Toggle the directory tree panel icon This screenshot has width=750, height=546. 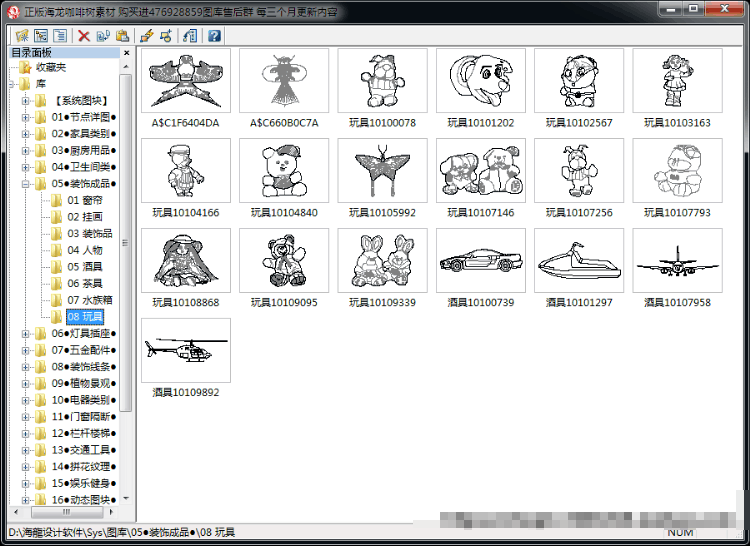click(x=41, y=35)
